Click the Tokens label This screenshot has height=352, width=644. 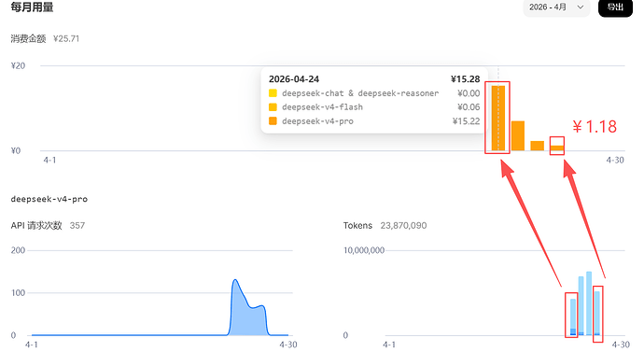[x=357, y=226]
